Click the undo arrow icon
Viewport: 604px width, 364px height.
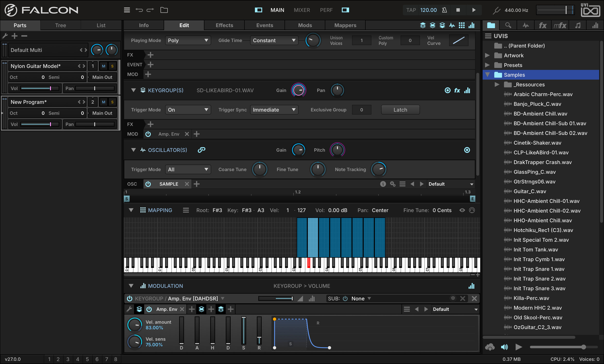[139, 10]
